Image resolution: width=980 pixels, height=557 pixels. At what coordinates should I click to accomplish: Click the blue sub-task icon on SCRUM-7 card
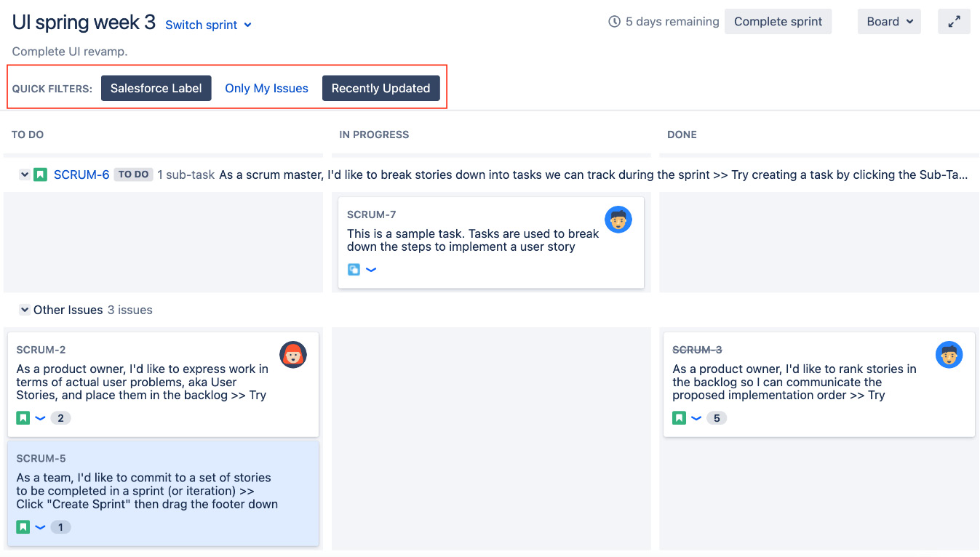(354, 270)
